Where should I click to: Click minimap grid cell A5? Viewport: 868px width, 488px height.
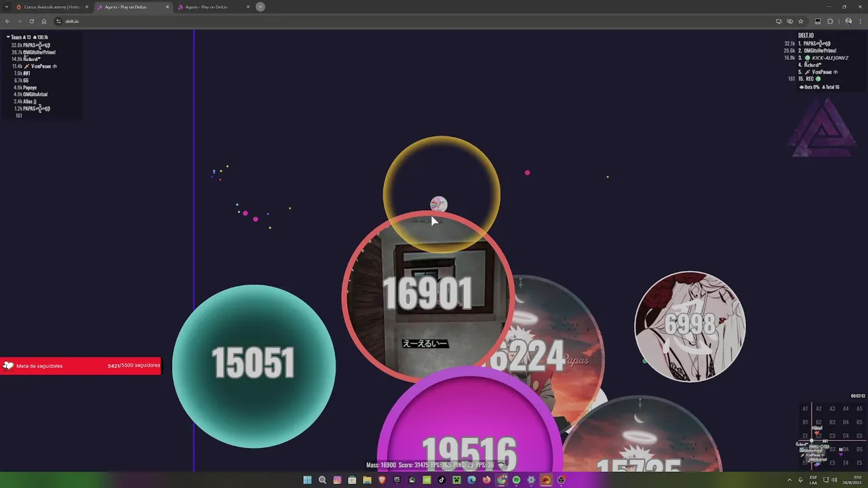click(860, 409)
